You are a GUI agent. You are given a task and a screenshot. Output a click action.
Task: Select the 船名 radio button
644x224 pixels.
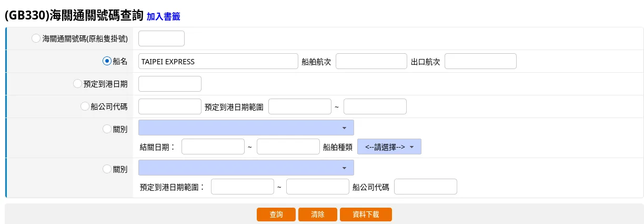coord(107,61)
